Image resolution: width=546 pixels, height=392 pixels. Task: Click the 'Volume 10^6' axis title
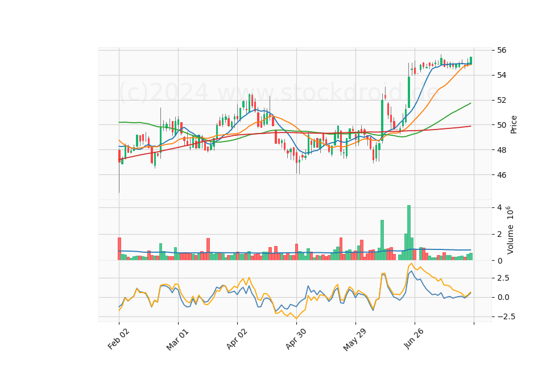510,230
